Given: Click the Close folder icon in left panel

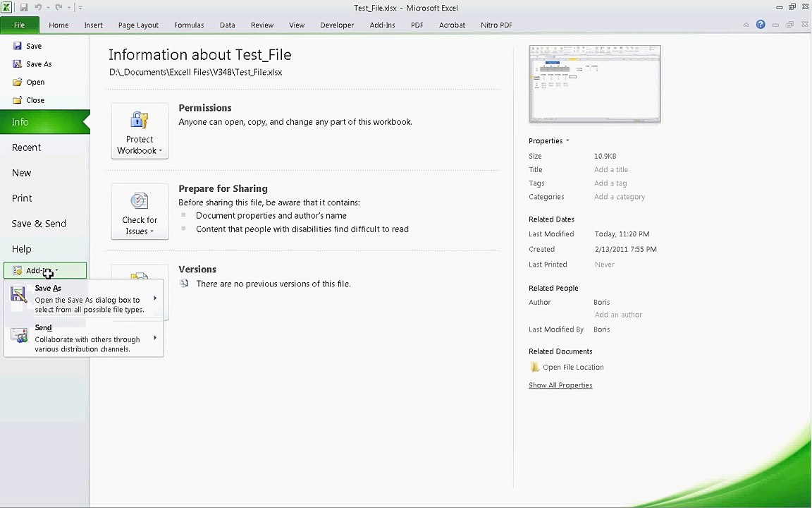Looking at the screenshot, I should [x=17, y=100].
